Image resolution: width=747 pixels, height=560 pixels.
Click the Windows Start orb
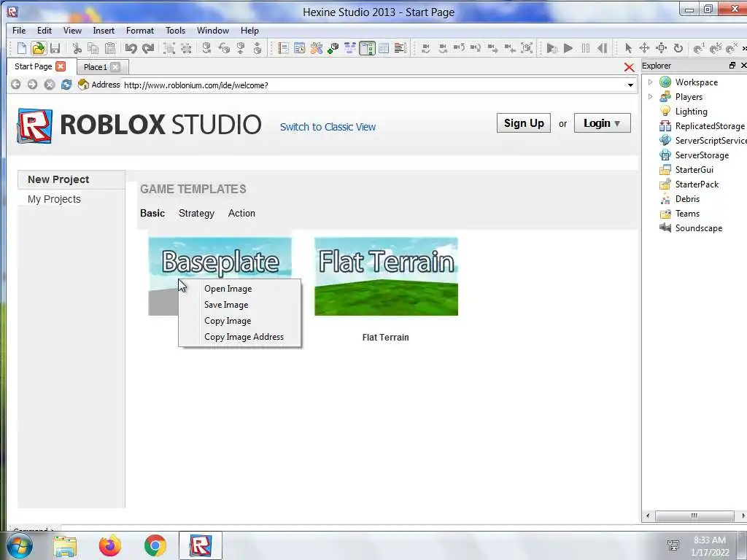click(x=19, y=545)
